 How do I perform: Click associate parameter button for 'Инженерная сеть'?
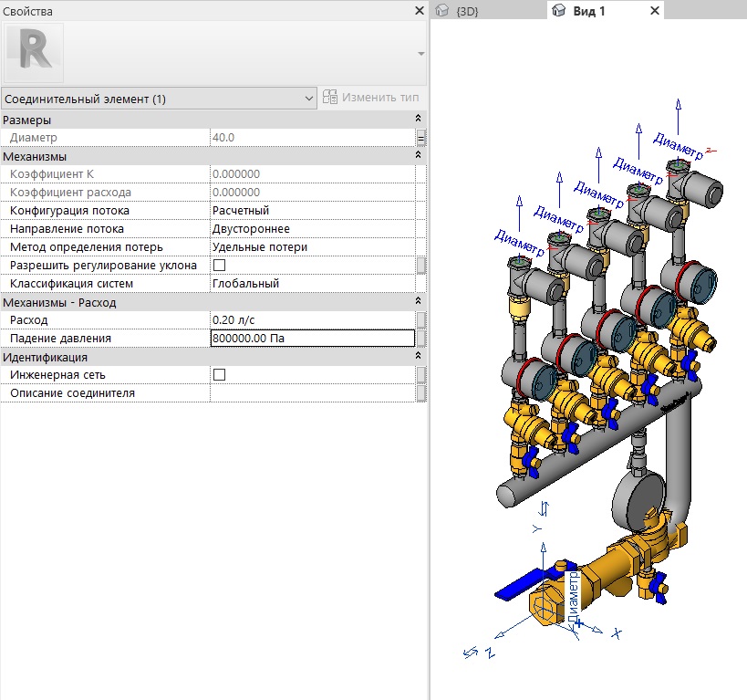coord(420,375)
